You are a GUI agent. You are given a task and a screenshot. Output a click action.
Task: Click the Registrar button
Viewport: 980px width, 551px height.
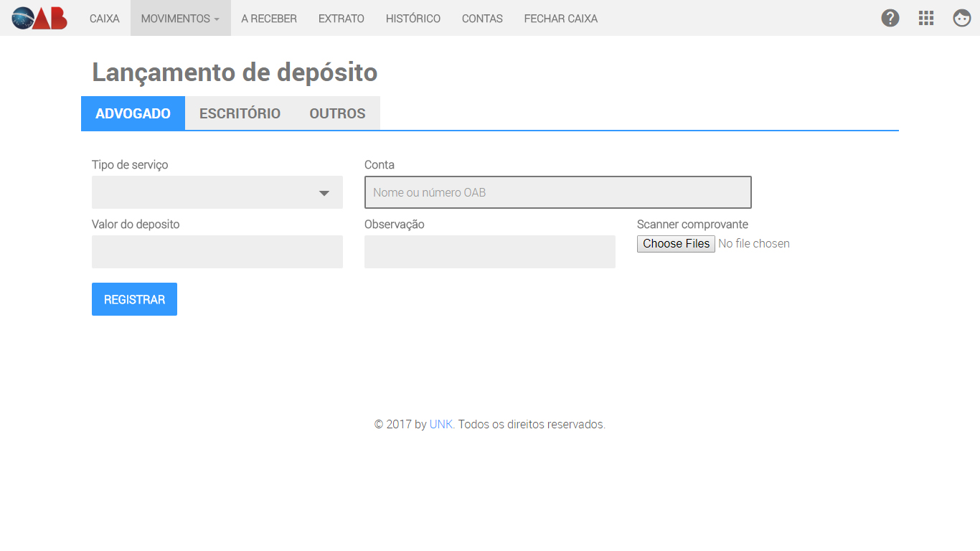[x=134, y=299]
